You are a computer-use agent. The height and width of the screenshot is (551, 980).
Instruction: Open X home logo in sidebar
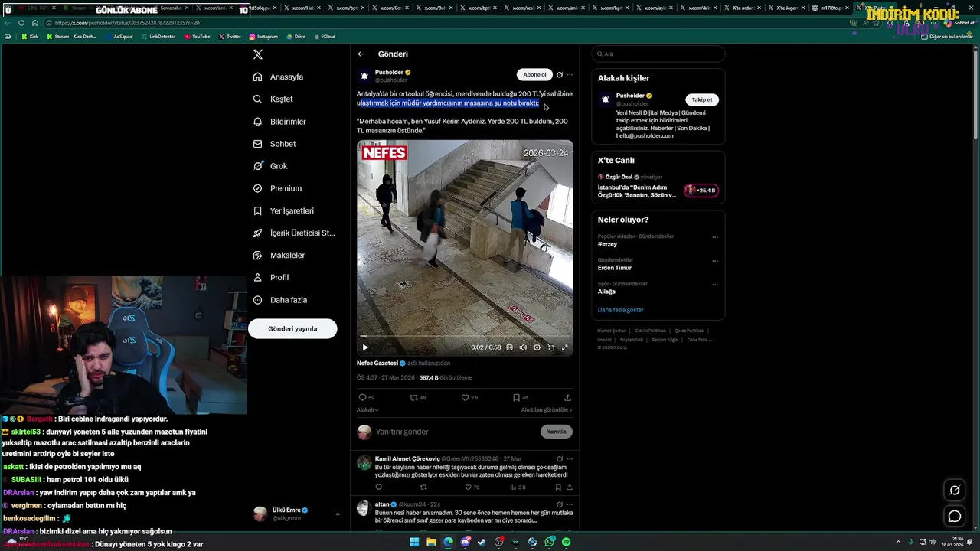258,54
